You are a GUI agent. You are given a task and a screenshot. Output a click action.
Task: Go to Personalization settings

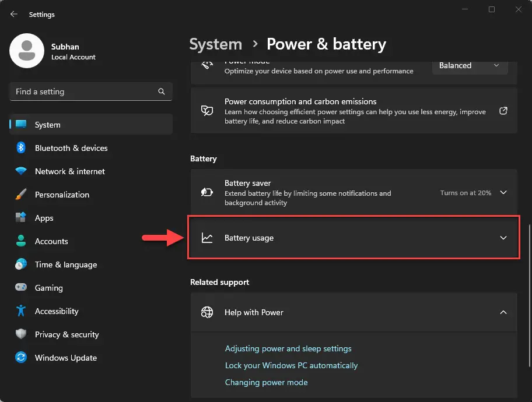[x=62, y=195]
